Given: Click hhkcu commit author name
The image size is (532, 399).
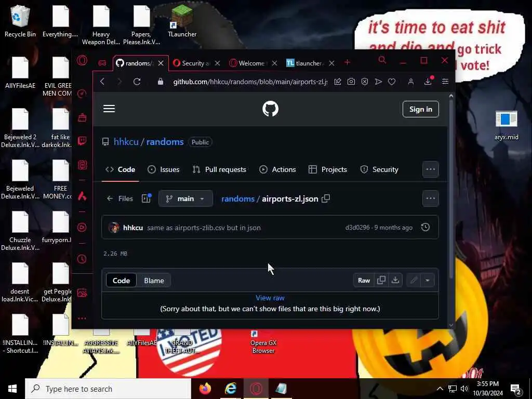Looking at the screenshot, I should (x=133, y=228).
